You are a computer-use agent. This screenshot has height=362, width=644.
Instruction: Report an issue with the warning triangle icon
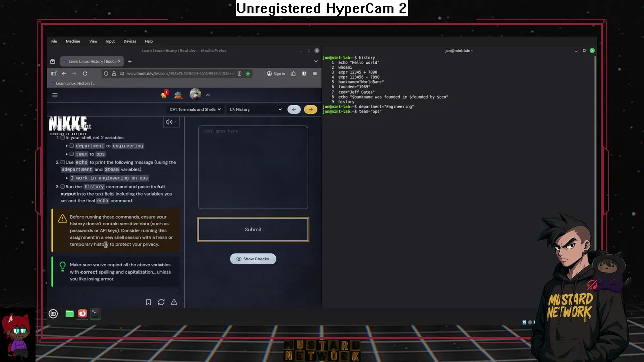click(174, 302)
